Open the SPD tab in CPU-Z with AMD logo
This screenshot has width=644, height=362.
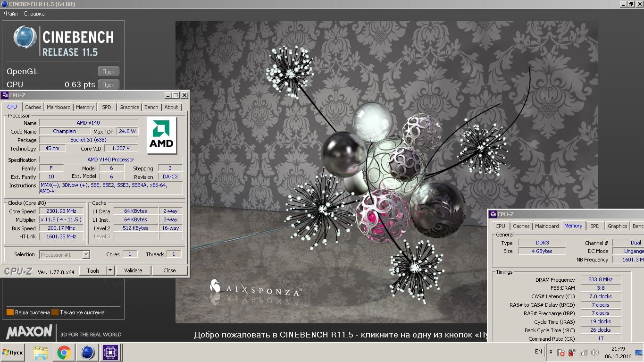[107, 107]
